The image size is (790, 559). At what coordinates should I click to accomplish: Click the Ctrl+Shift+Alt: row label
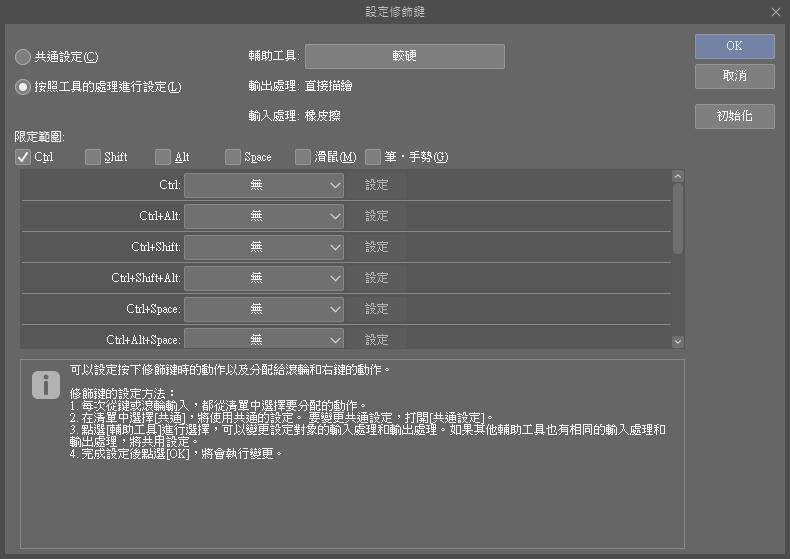(x=146, y=278)
